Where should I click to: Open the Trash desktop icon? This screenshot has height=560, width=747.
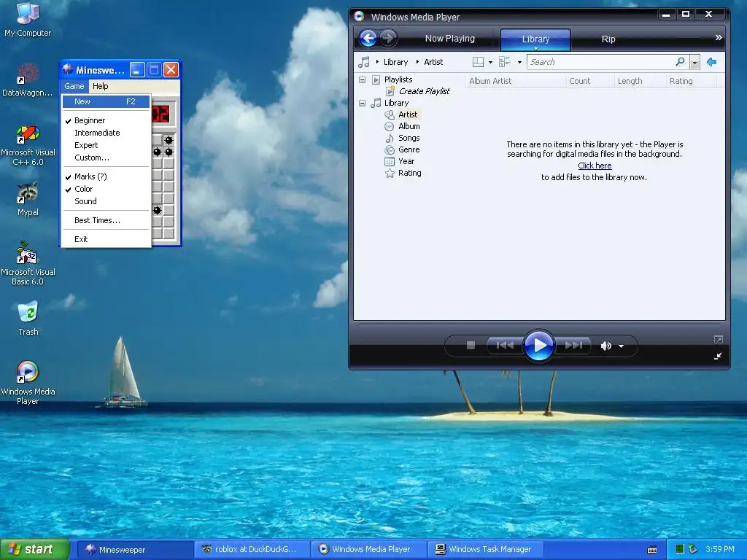pos(28,318)
